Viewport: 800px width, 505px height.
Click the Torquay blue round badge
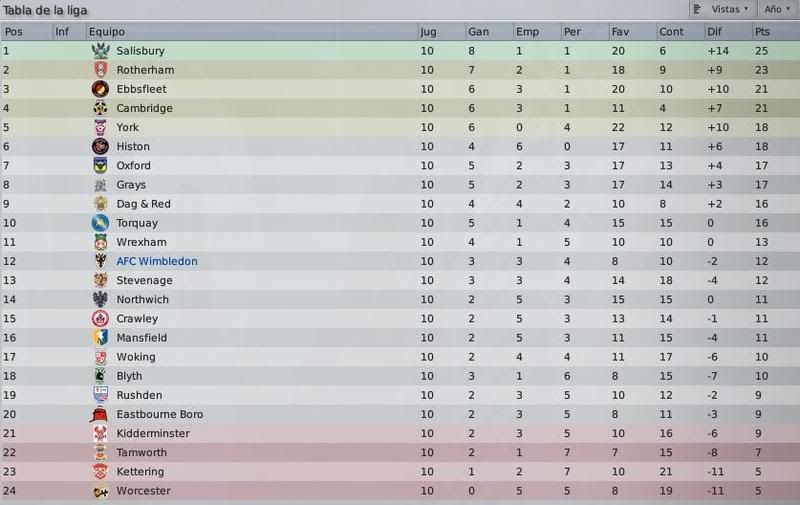[101, 223]
